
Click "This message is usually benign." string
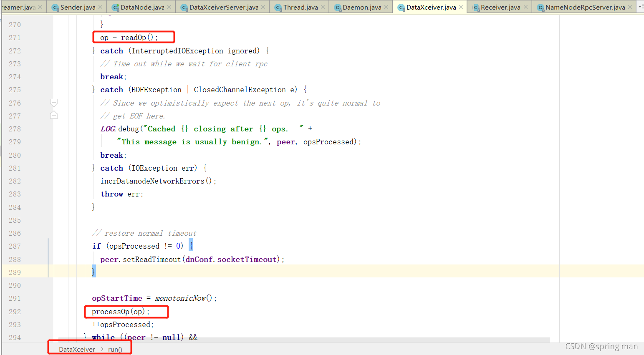(x=193, y=142)
